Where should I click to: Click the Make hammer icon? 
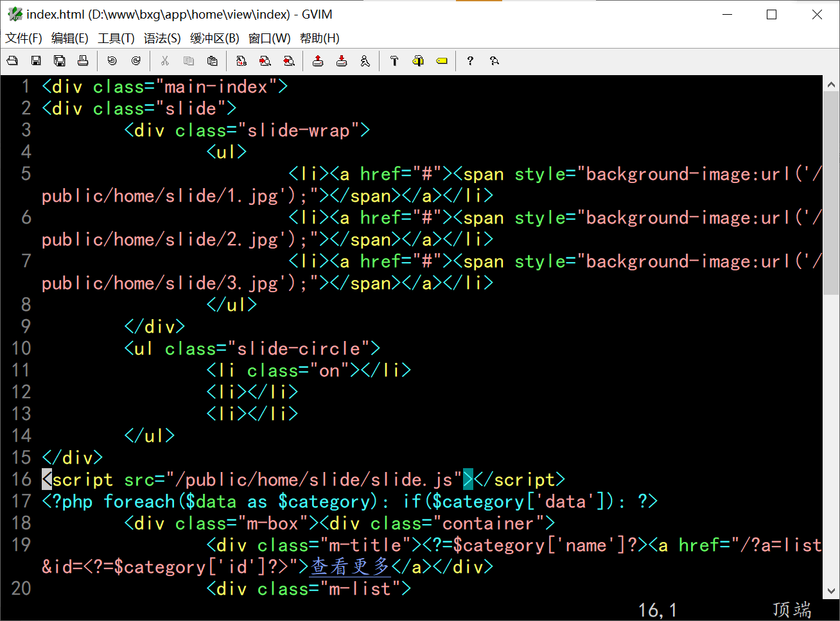394,61
